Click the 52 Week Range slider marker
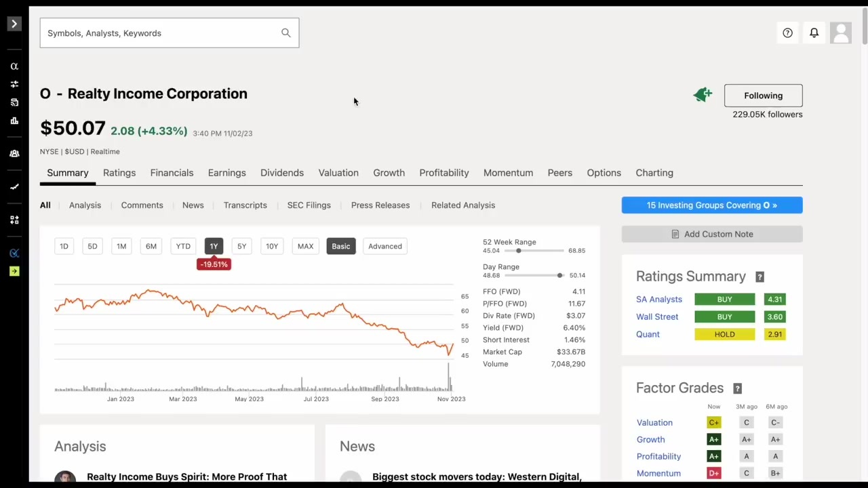 pyautogui.click(x=519, y=251)
